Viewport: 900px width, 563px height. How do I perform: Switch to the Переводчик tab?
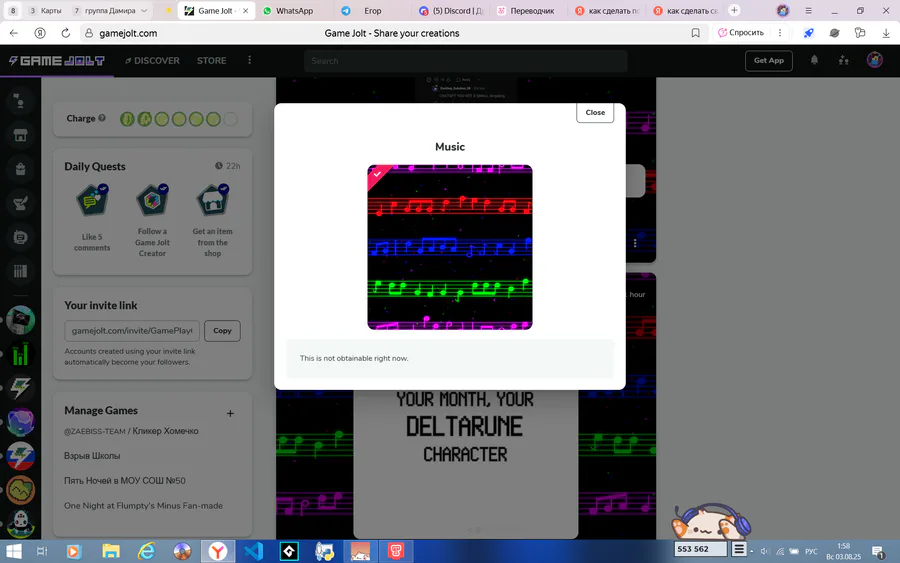528,11
